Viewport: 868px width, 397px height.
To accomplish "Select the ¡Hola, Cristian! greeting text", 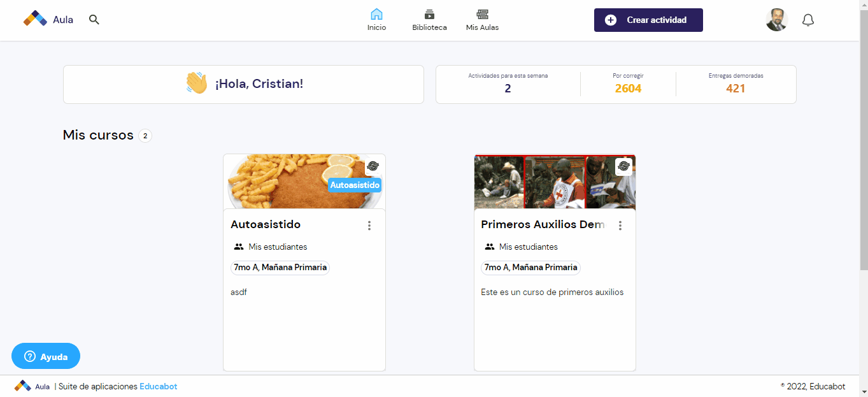I will (259, 84).
